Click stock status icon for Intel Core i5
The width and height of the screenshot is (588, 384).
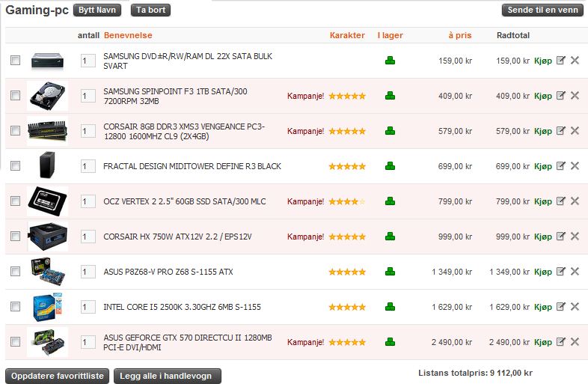click(x=390, y=307)
